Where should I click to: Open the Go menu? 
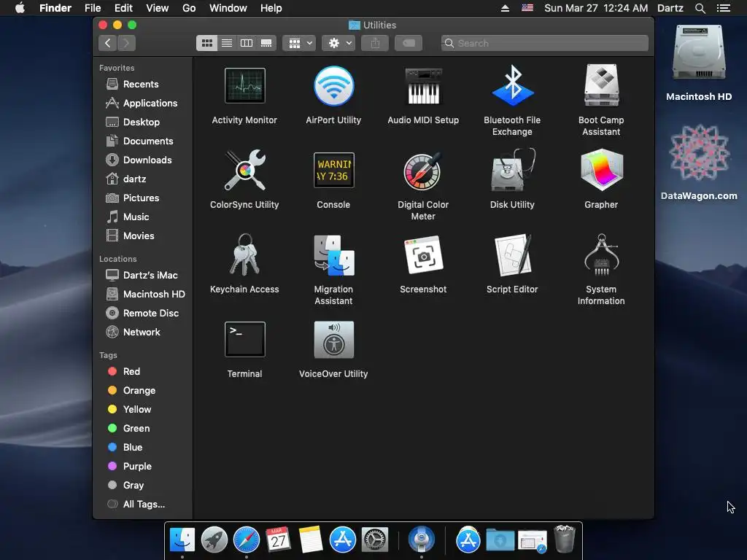[x=189, y=8]
